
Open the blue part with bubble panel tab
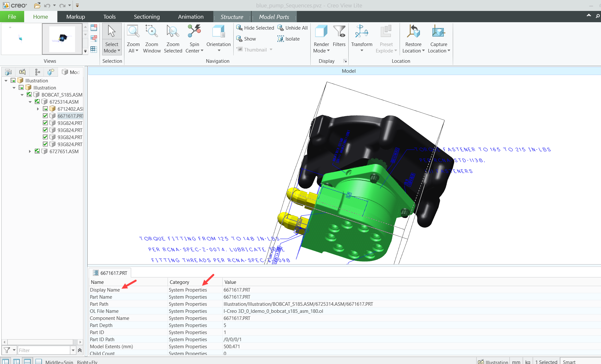click(51, 72)
